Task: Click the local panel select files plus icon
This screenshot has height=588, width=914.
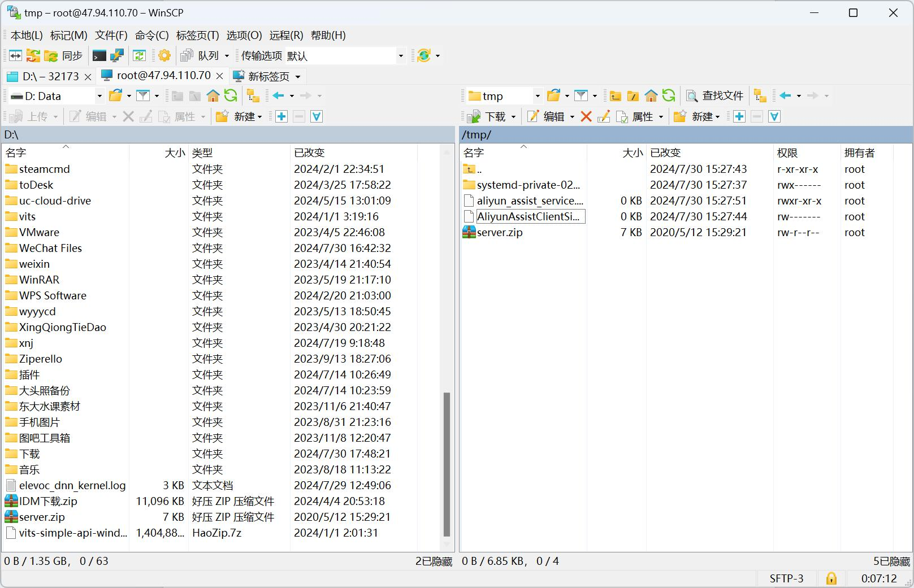Action: (x=281, y=116)
